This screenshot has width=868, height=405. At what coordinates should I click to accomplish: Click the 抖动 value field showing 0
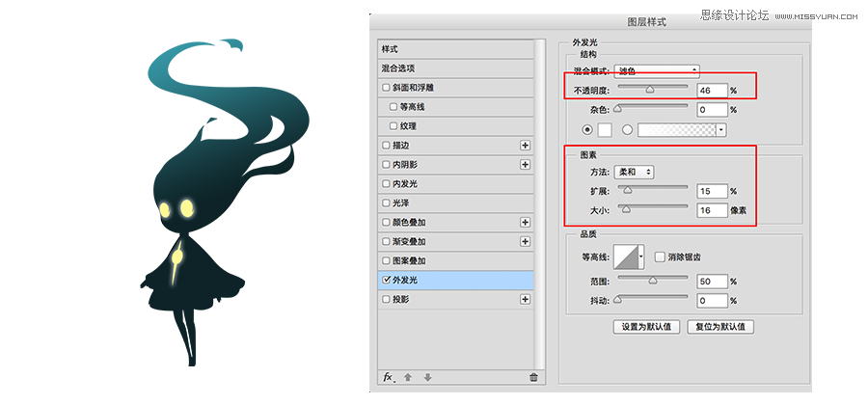(712, 301)
